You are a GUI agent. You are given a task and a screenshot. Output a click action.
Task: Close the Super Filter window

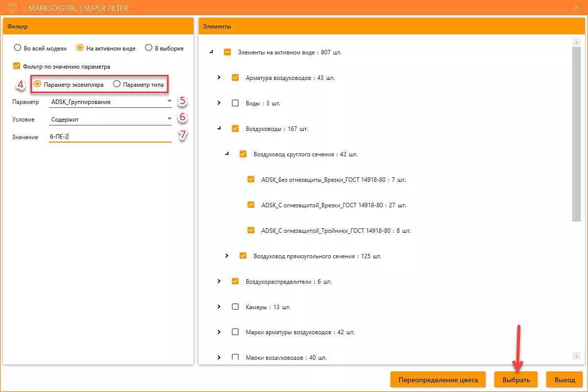[x=576, y=8]
